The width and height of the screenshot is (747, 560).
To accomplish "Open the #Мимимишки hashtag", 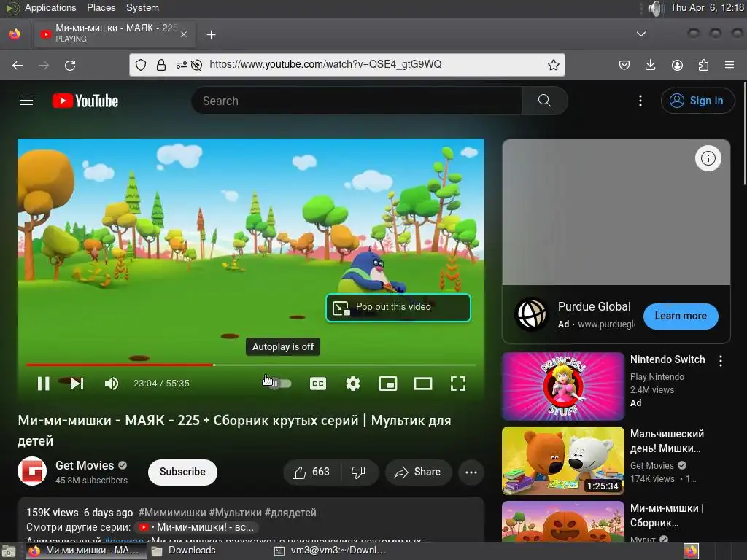I will coord(172,513).
